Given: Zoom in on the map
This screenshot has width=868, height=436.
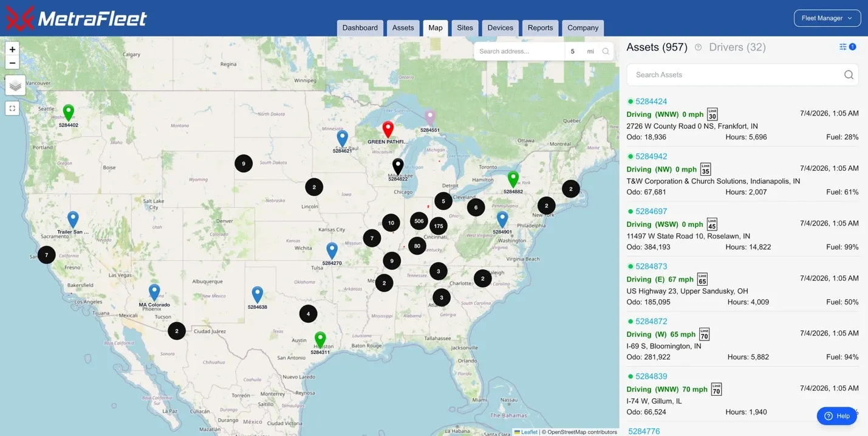Looking at the screenshot, I should [12, 49].
